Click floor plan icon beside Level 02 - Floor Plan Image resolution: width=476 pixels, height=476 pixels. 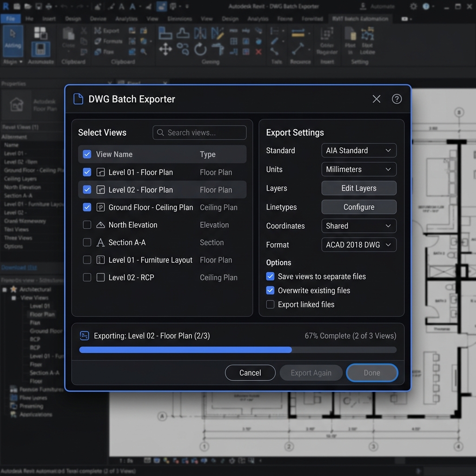pos(100,190)
